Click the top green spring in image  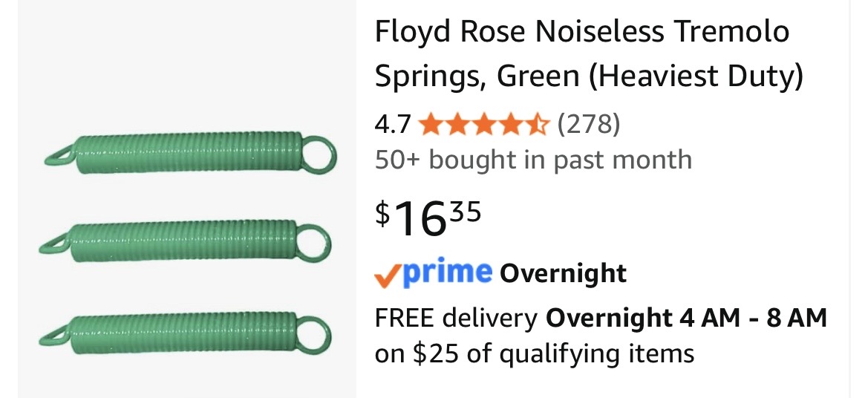[x=190, y=153]
